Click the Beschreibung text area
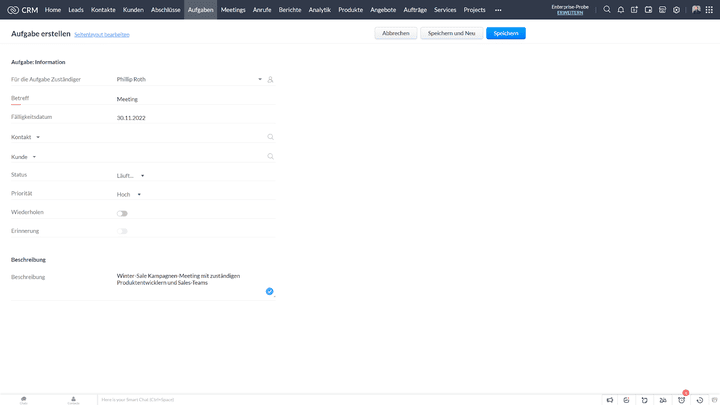720x405 pixels. coord(196,285)
